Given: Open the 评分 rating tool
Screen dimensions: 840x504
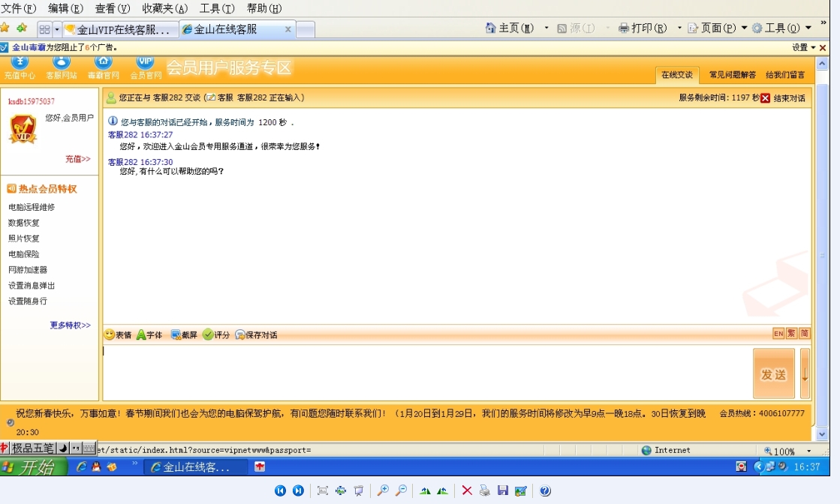Looking at the screenshot, I should (x=215, y=334).
